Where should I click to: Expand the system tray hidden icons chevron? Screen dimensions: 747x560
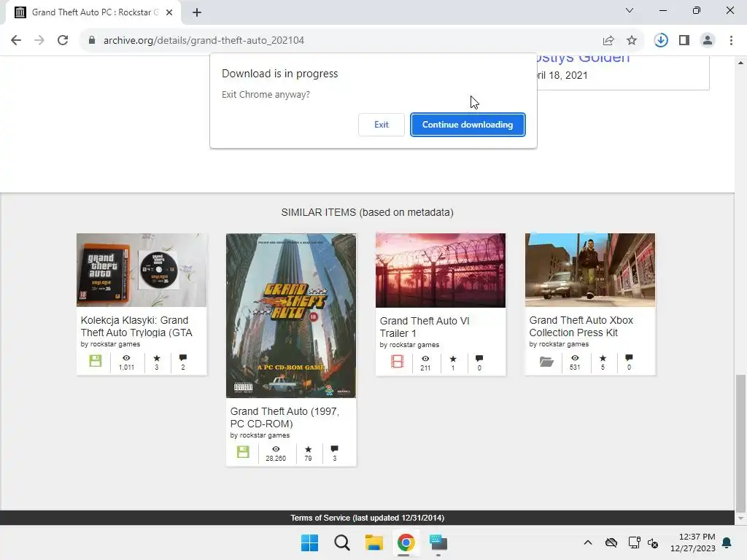click(588, 542)
